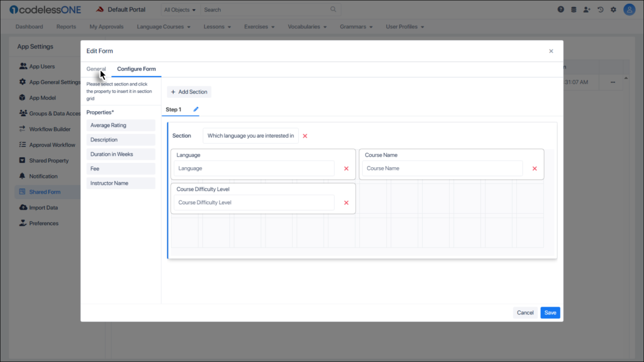Image resolution: width=644 pixels, height=362 pixels.
Task: Expand the Grammars menu
Action: pos(356,26)
